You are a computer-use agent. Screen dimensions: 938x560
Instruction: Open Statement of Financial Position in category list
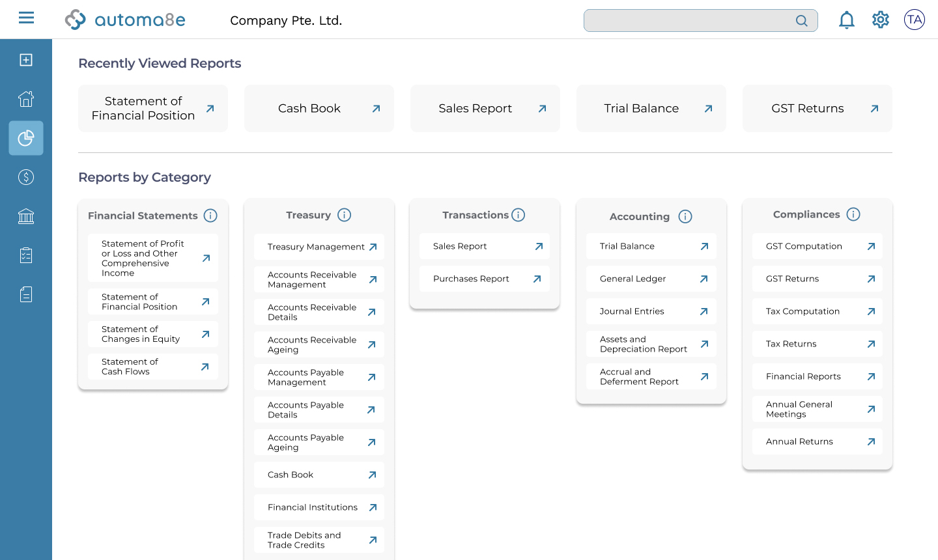click(153, 301)
